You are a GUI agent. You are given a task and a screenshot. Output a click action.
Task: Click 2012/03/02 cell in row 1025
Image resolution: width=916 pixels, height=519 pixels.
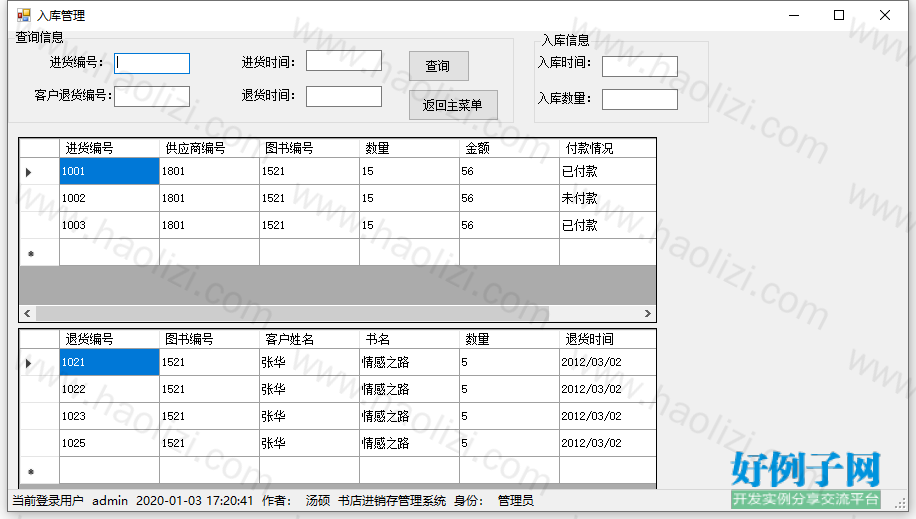[x=608, y=443]
